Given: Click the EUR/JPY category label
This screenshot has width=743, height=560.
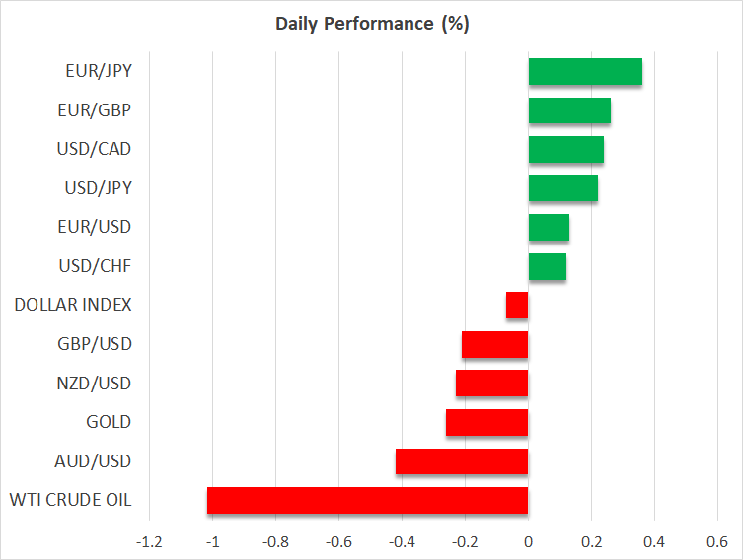Looking at the screenshot, I should coord(99,72).
